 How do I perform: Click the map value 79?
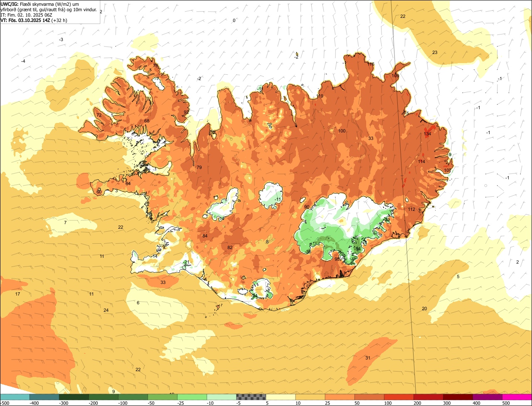(x=199, y=167)
